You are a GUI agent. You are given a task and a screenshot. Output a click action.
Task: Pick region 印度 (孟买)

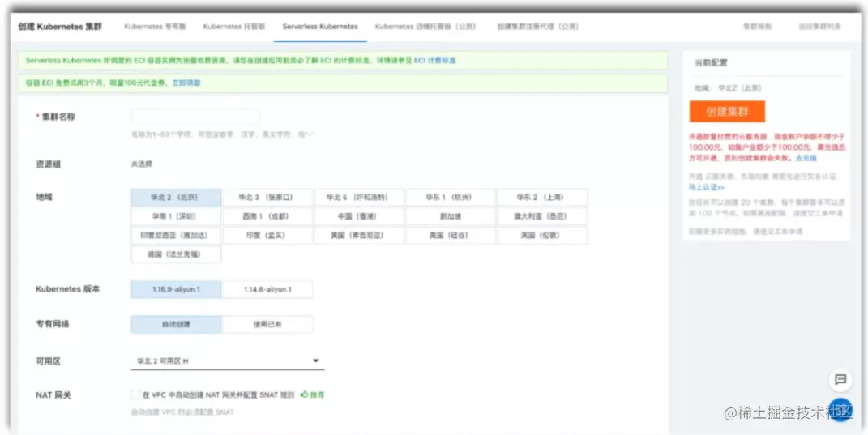coord(267,235)
